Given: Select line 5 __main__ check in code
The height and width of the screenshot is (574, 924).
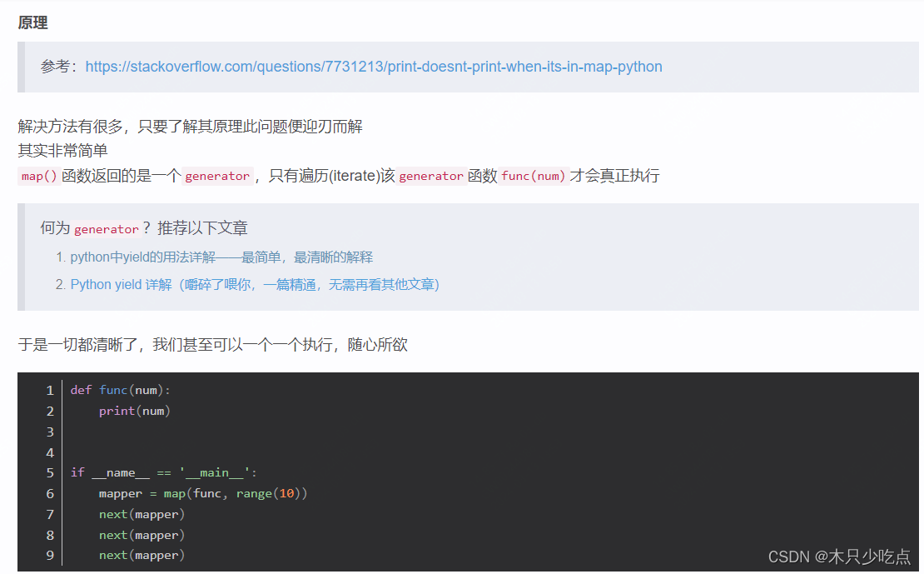Looking at the screenshot, I should pos(164,472).
